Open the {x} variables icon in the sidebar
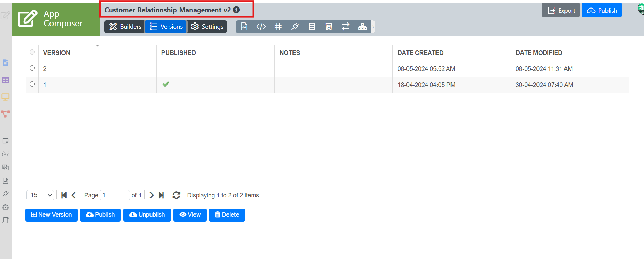 5,154
